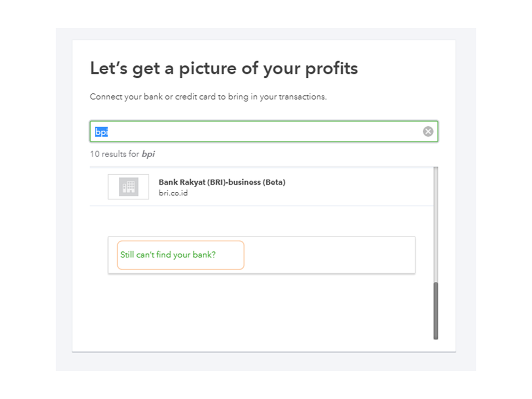The width and height of the screenshot is (532, 399).
Task: Click the results list scrollbar thumb
Action: point(436,311)
